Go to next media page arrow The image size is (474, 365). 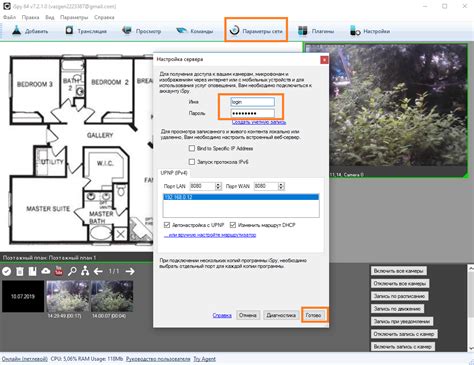[130, 271]
